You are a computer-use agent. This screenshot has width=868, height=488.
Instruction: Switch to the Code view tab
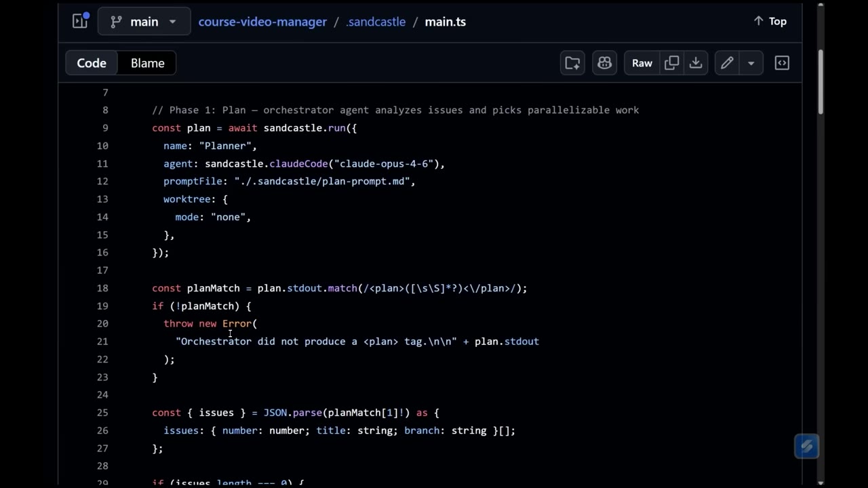(x=92, y=63)
